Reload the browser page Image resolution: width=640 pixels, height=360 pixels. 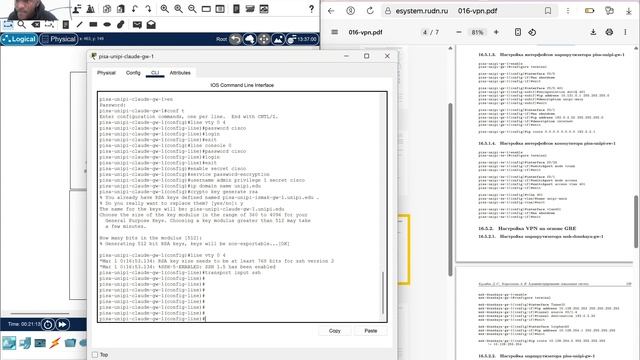coord(370,11)
